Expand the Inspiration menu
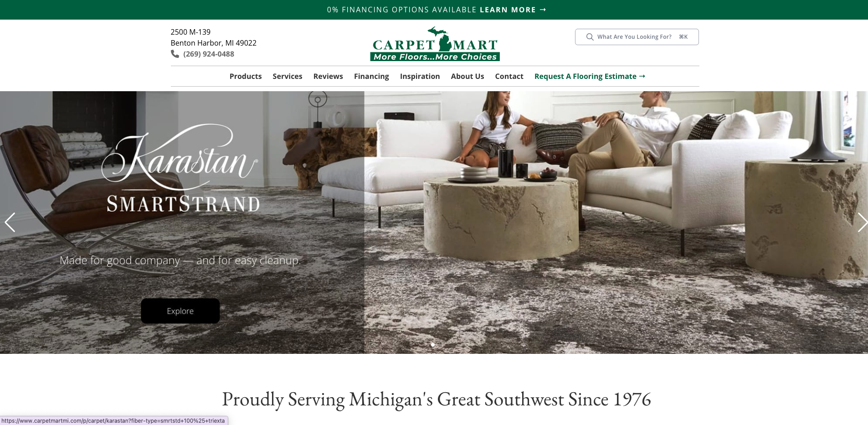 420,76
